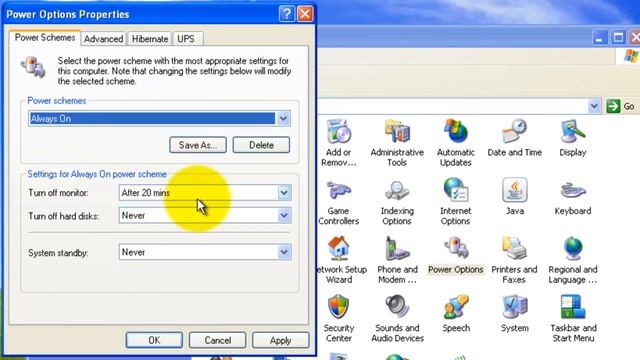Click the 'After 20 mins' monitor value
The width and height of the screenshot is (640, 360).
point(145,193)
